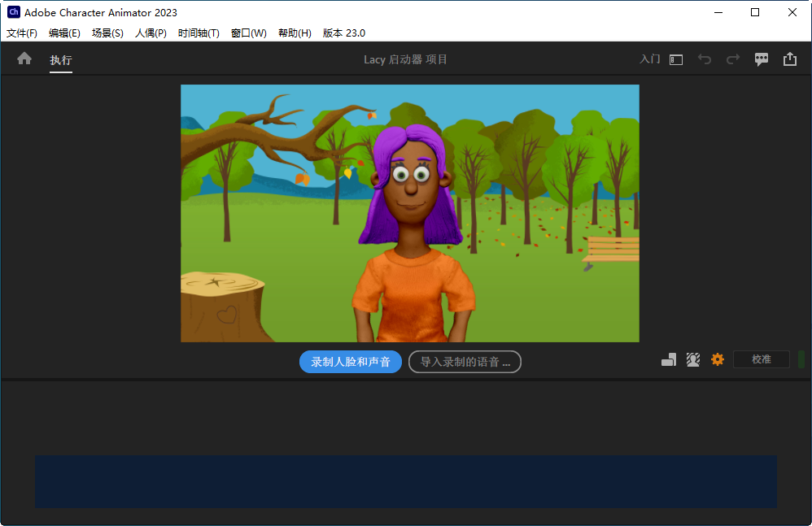The height and width of the screenshot is (526, 812).
Task: Click the 版本 23.0 menu item
Action: click(x=344, y=33)
